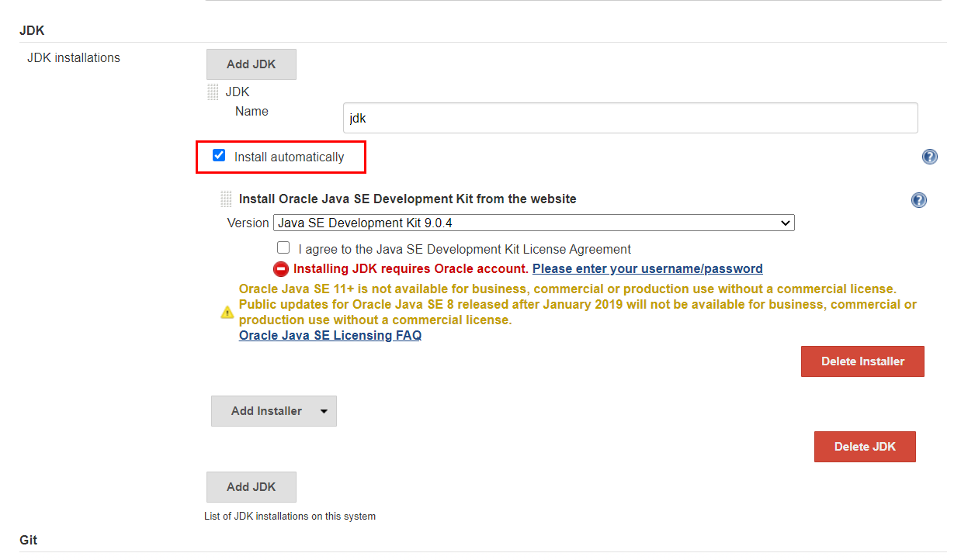Click the installer title 'Install Oracle Java SE Development Kit'
961x560 pixels.
[x=408, y=199]
